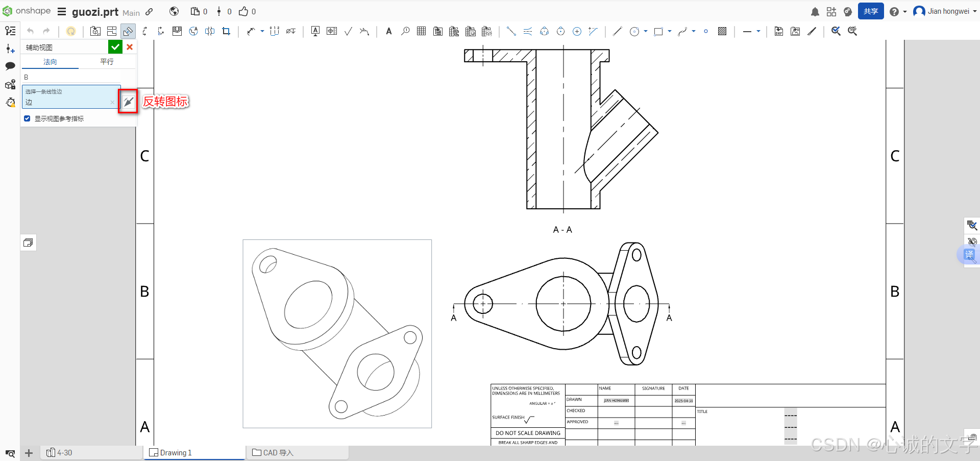Image resolution: width=980 pixels, height=461 pixels.
Task: Open line style dropdown arrow
Action: click(758, 31)
